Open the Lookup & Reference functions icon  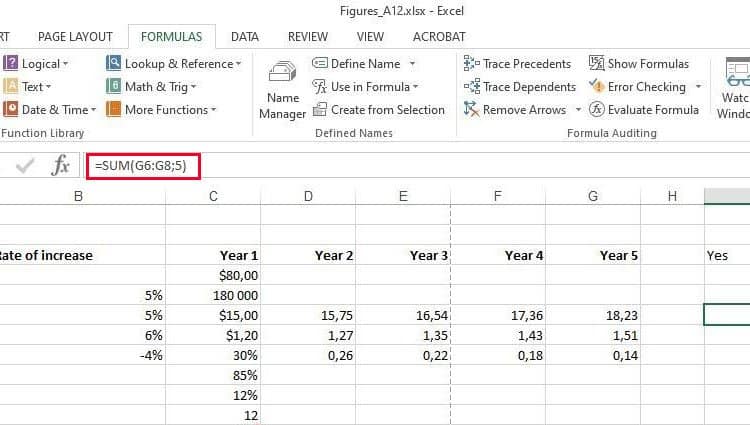[x=113, y=63]
